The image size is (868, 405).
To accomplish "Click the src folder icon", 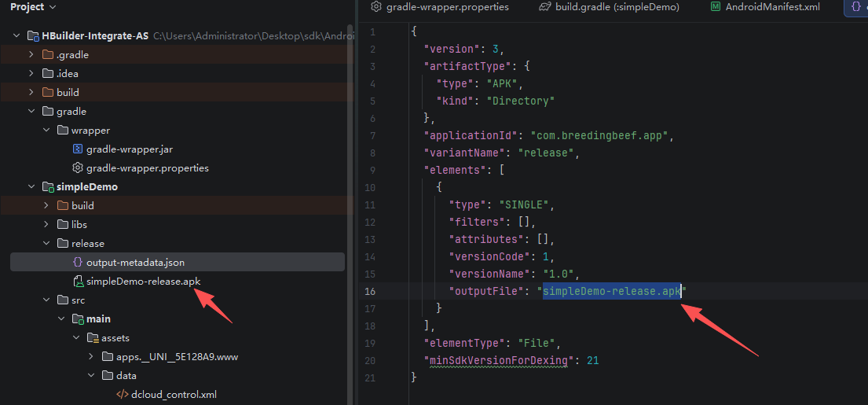I will pyautogui.click(x=63, y=300).
